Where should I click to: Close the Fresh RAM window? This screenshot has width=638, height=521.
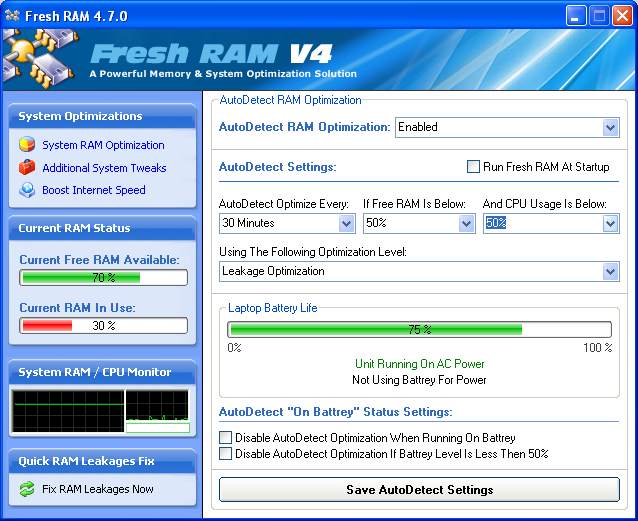point(622,16)
